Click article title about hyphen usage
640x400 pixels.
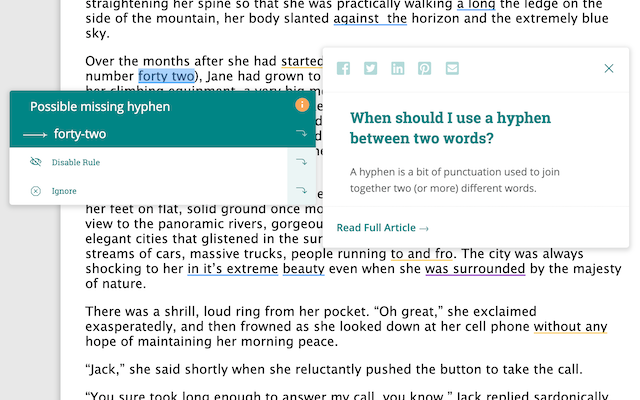point(450,128)
